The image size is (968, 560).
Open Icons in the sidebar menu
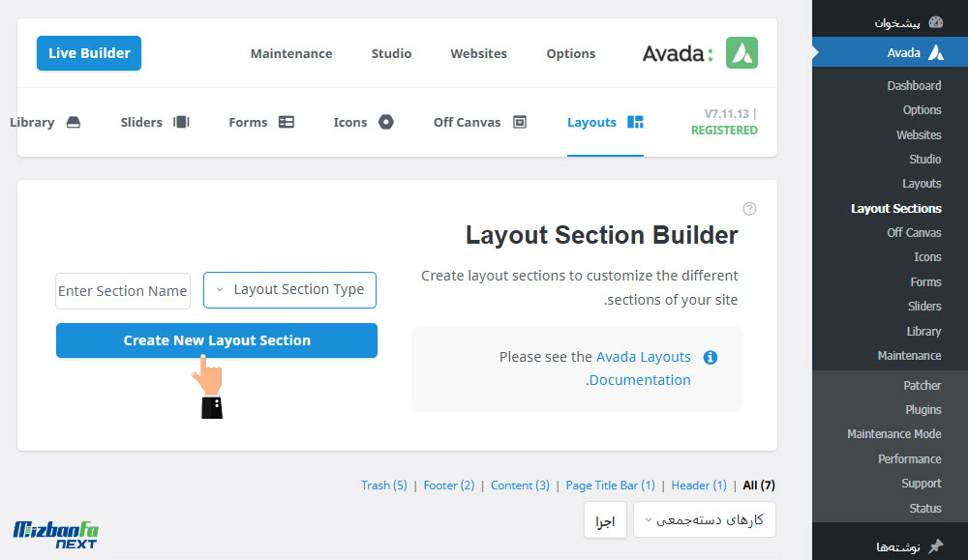click(x=927, y=256)
